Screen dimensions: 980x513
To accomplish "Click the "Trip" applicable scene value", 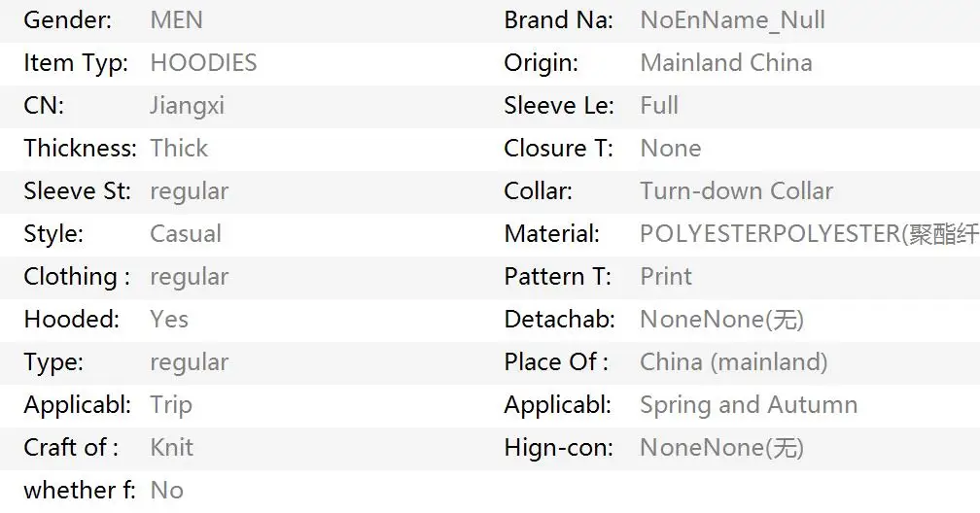I will point(171,405).
